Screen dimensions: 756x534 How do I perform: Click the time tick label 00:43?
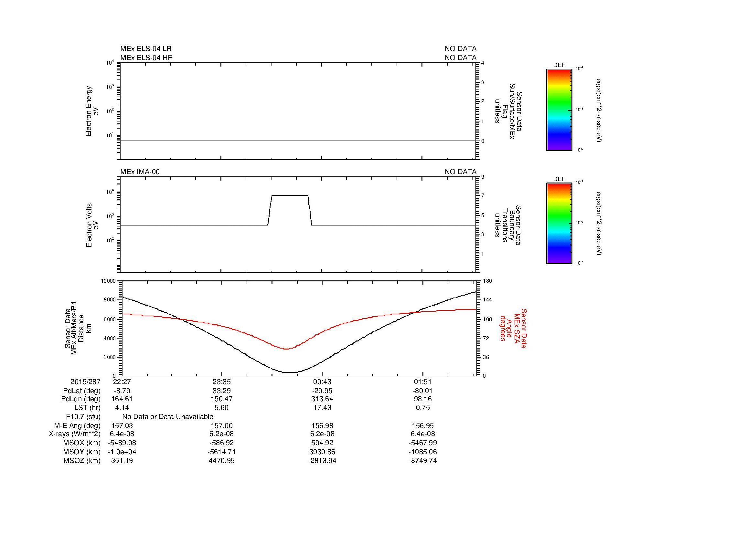[x=322, y=382]
